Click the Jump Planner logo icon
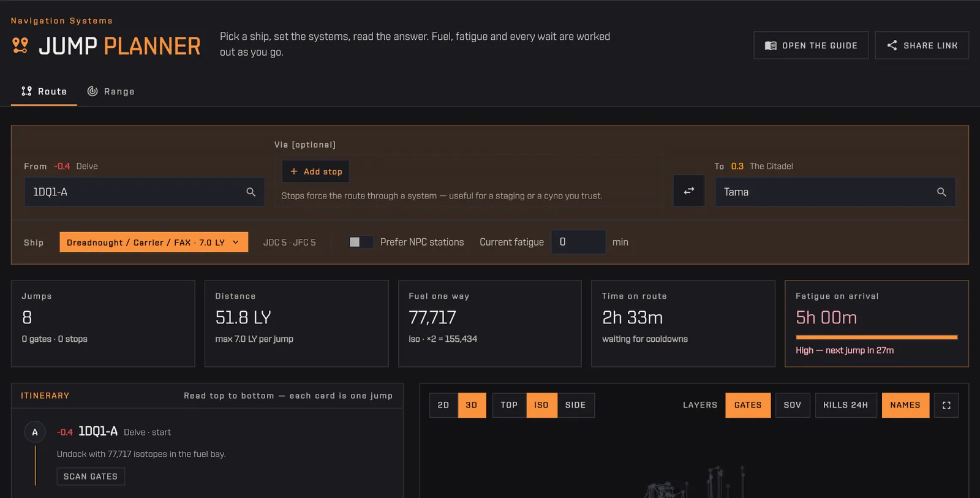Image resolution: width=980 pixels, height=498 pixels. (20, 46)
